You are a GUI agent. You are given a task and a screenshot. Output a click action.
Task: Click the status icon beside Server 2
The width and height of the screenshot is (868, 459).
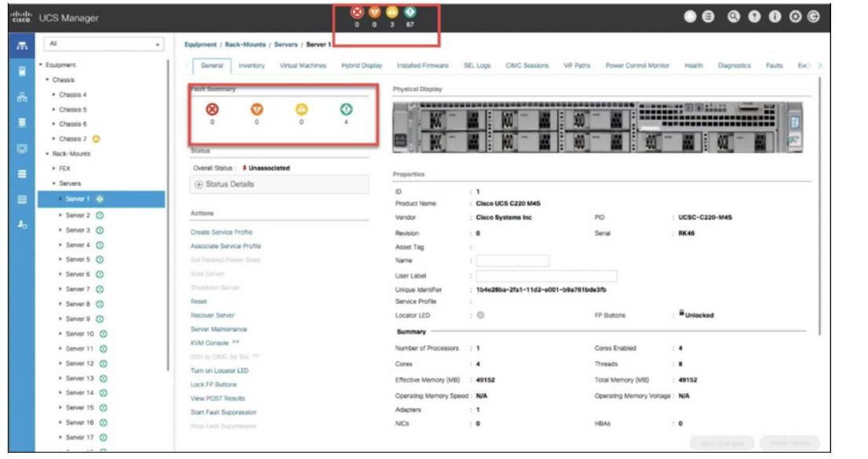[x=100, y=216]
